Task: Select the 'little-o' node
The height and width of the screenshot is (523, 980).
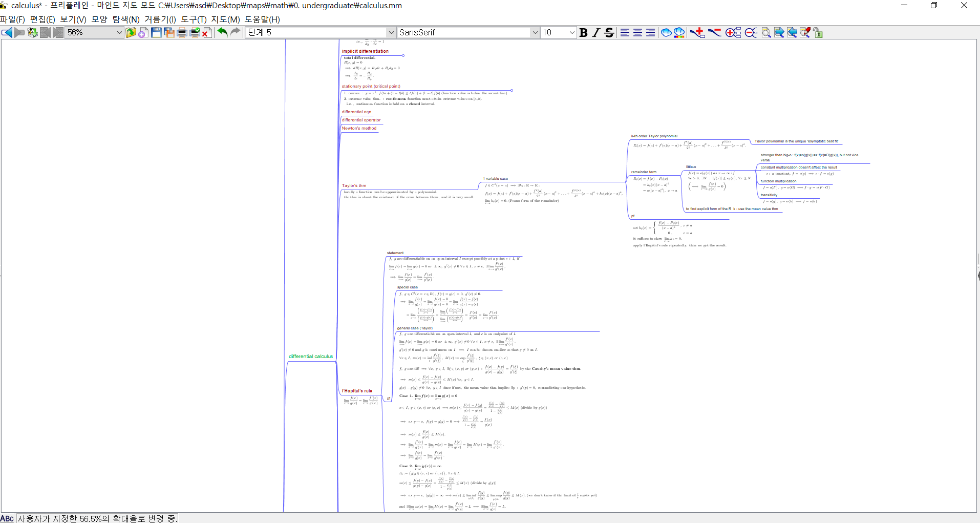Action: [x=691, y=167]
